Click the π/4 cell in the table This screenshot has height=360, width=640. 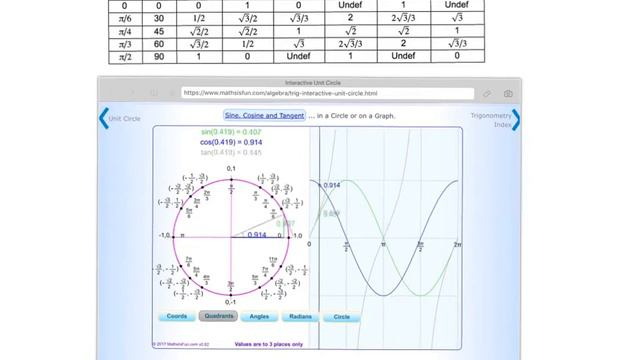[125, 31]
